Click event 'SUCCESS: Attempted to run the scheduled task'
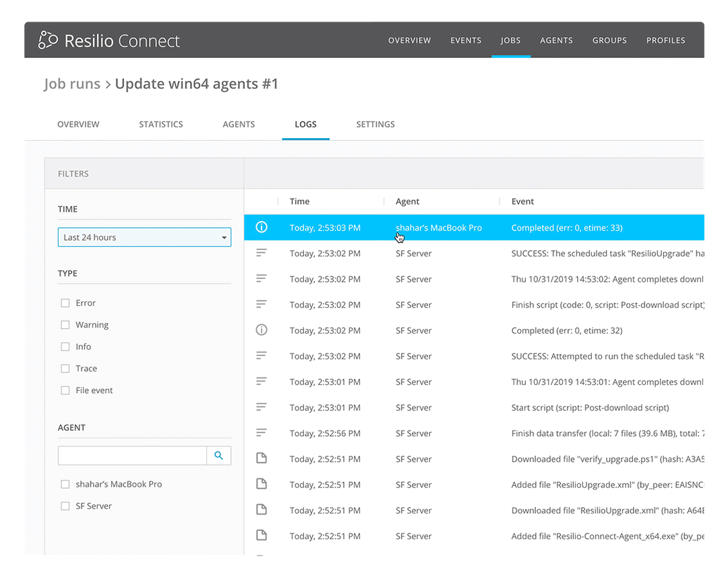 (x=608, y=356)
